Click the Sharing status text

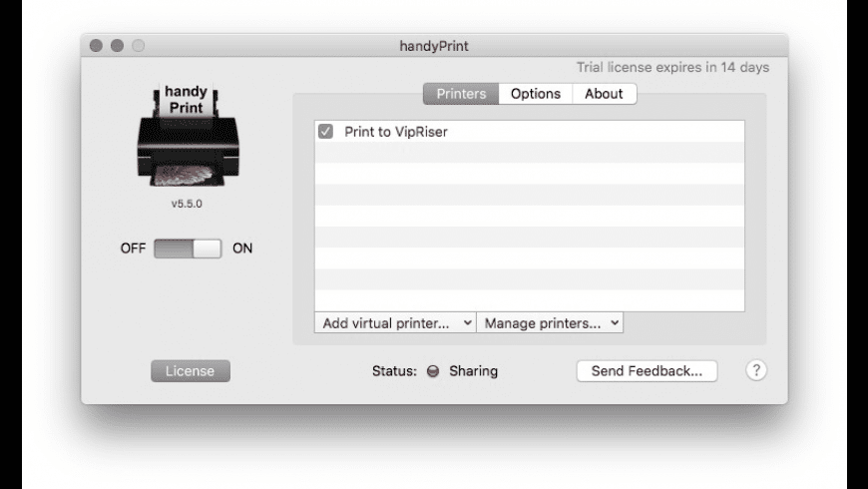click(473, 371)
